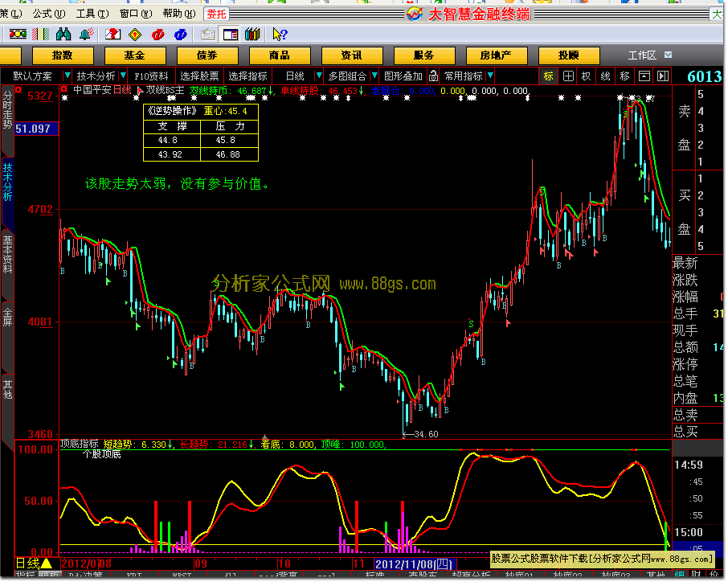Viewport: 728px width, 582px height.
Task: Click the 2012/11/08 date marker
Action: pos(414,564)
